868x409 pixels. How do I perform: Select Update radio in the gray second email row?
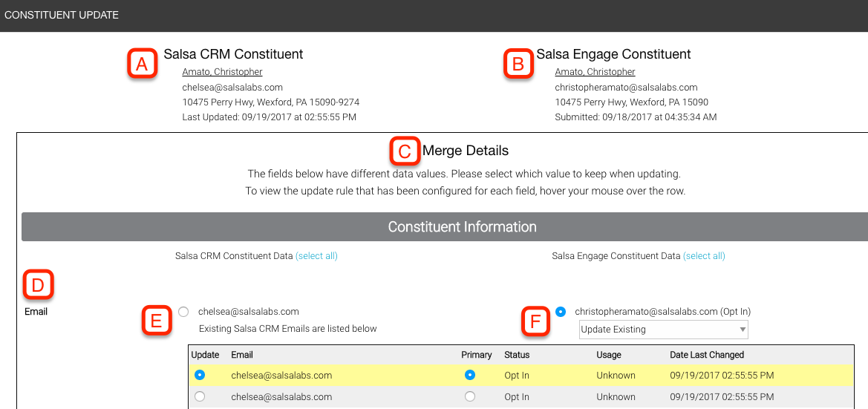[200, 397]
